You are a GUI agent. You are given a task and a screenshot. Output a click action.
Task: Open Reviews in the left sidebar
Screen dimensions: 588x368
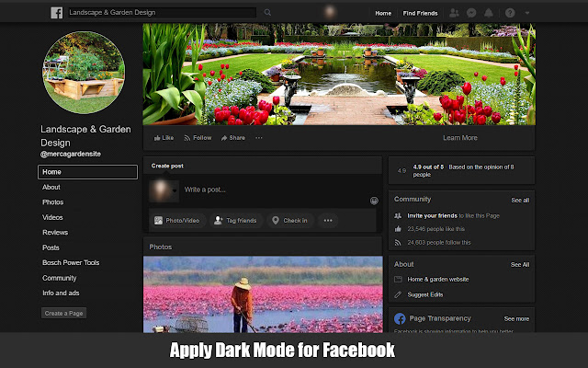[x=55, y=233]
